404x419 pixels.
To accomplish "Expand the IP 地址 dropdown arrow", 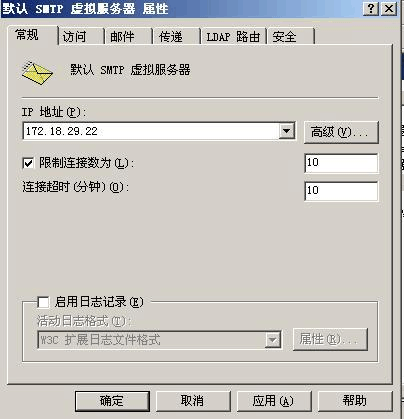I will (x=286, y=130).
